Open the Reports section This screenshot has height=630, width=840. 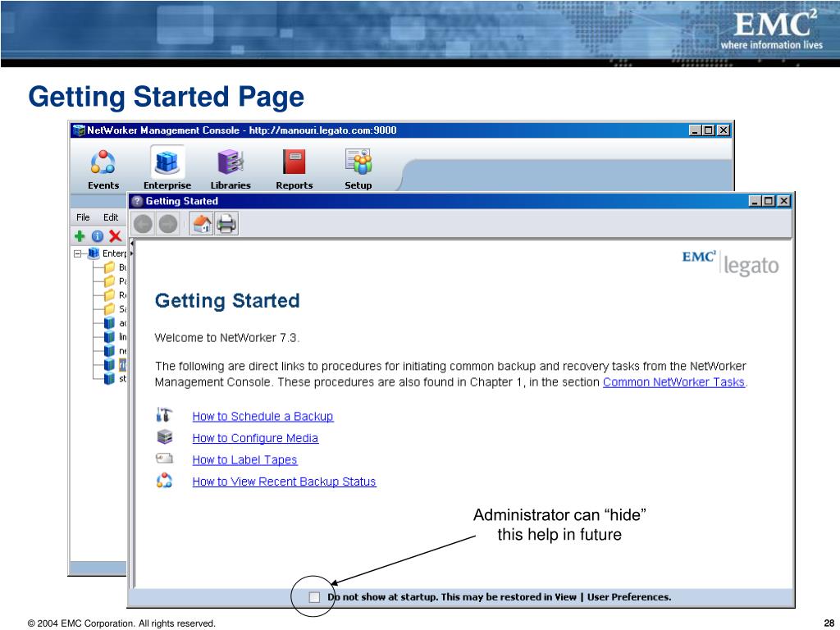pos(294,169)
